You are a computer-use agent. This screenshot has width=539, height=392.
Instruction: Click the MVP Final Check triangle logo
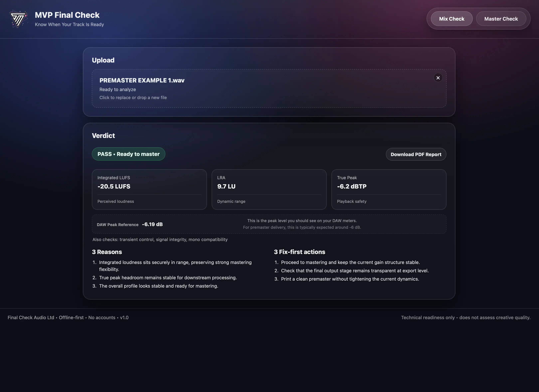[x=18, y=19]
